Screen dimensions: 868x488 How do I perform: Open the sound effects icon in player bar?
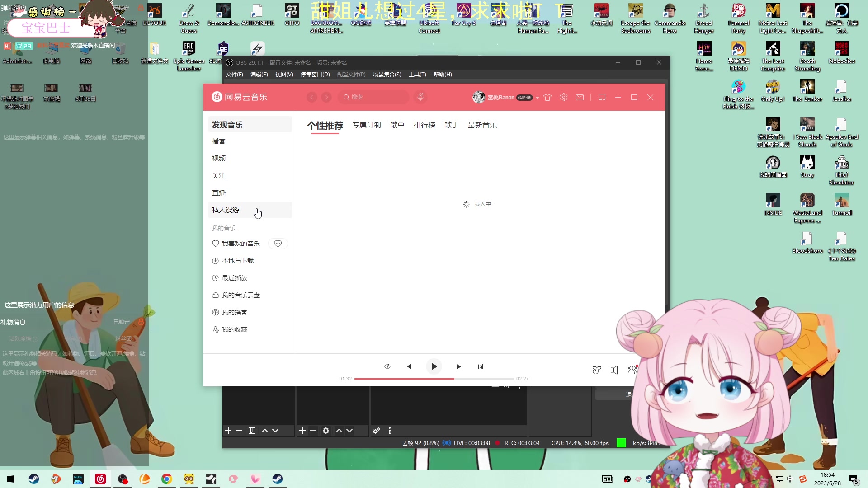pos(597,370)
